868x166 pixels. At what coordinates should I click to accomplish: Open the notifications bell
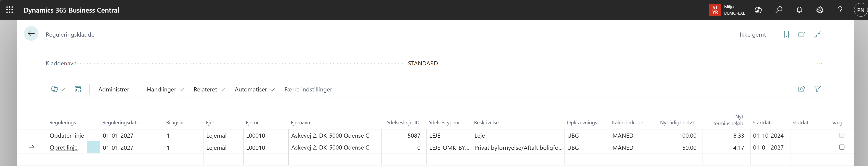coord(799,10)
